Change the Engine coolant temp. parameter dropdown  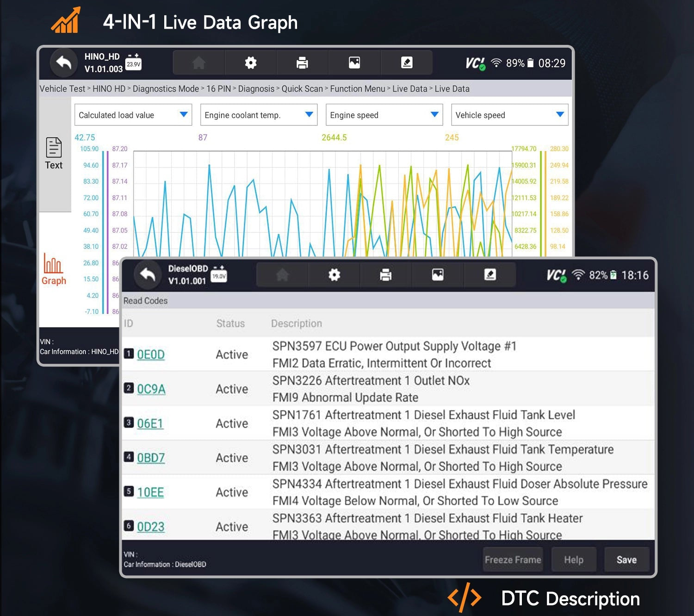pos(258,115)
